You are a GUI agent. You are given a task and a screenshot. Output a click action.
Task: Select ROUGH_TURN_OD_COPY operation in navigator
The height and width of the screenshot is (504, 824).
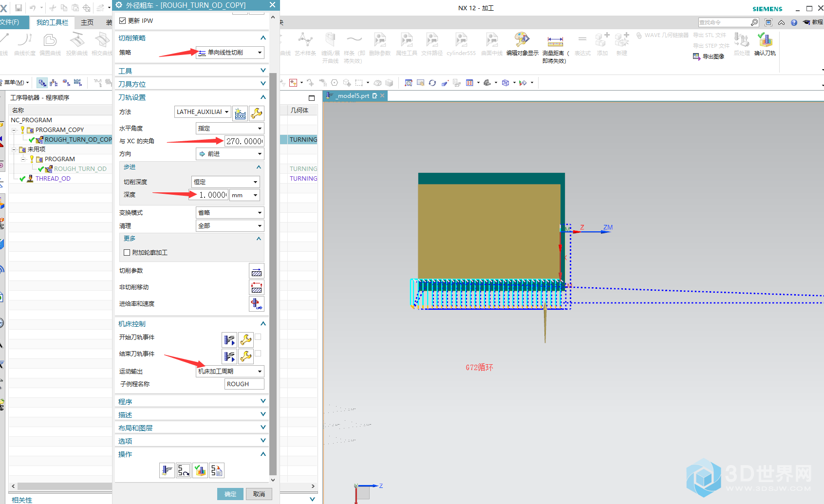click(x=78, y=140)
